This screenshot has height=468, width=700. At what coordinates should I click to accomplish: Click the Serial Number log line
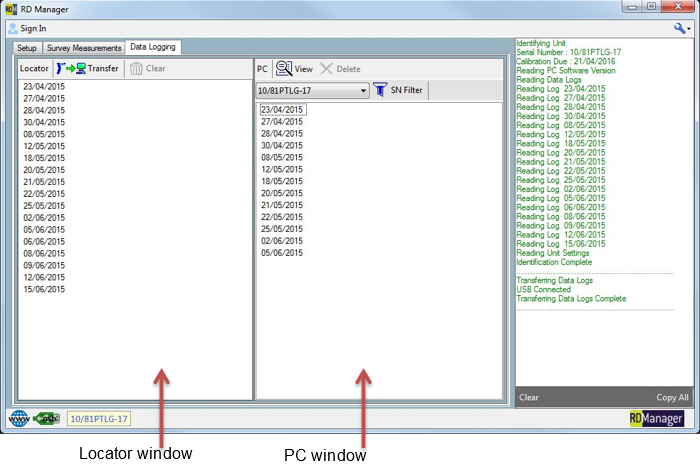569,52
